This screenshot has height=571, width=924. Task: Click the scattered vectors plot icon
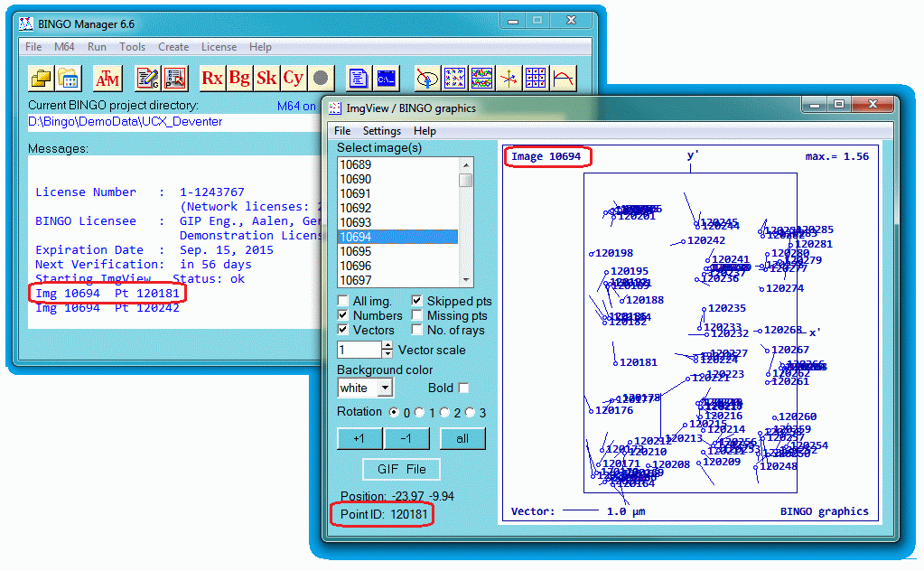click(454, 79)
